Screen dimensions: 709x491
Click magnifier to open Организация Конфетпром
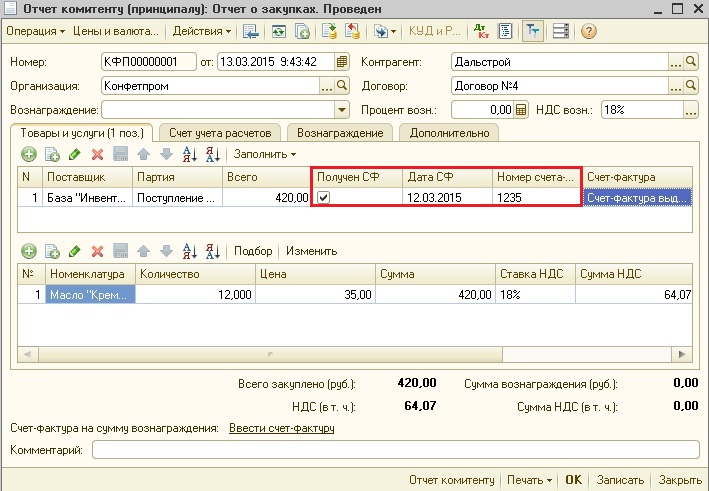click(x=342, y=86)
